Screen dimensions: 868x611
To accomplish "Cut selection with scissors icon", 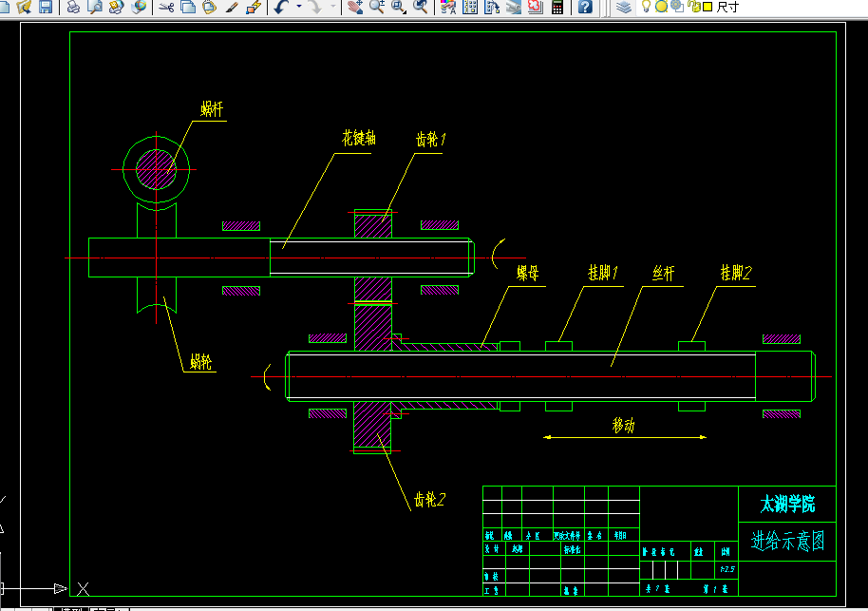I will click(x=166, y=7).
